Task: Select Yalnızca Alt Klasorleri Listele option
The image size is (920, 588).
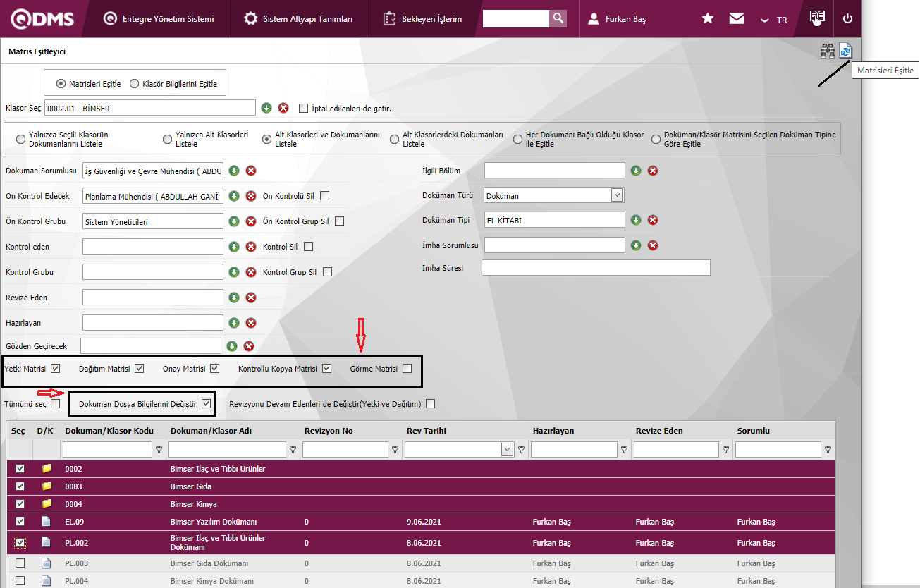Action: click(x=168, y=139)
